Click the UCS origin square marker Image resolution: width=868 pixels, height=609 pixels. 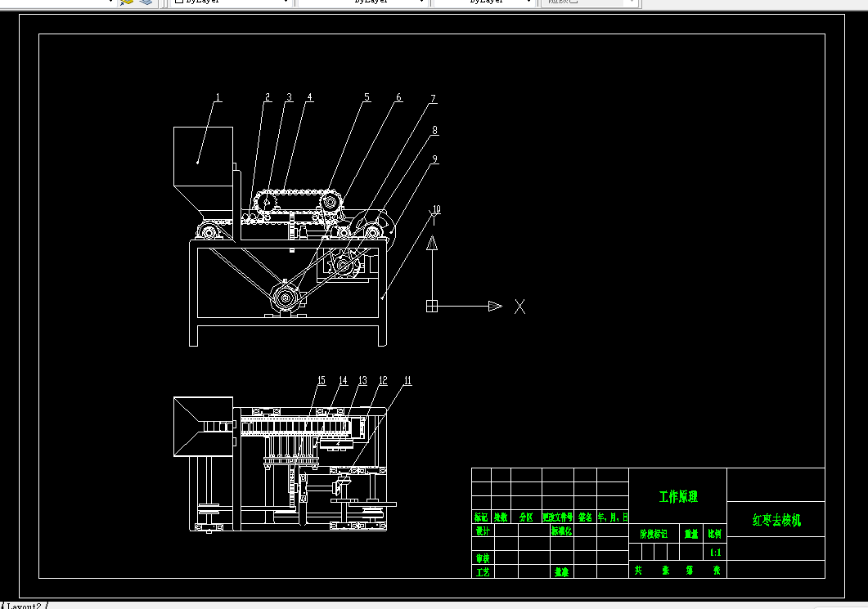432,306
